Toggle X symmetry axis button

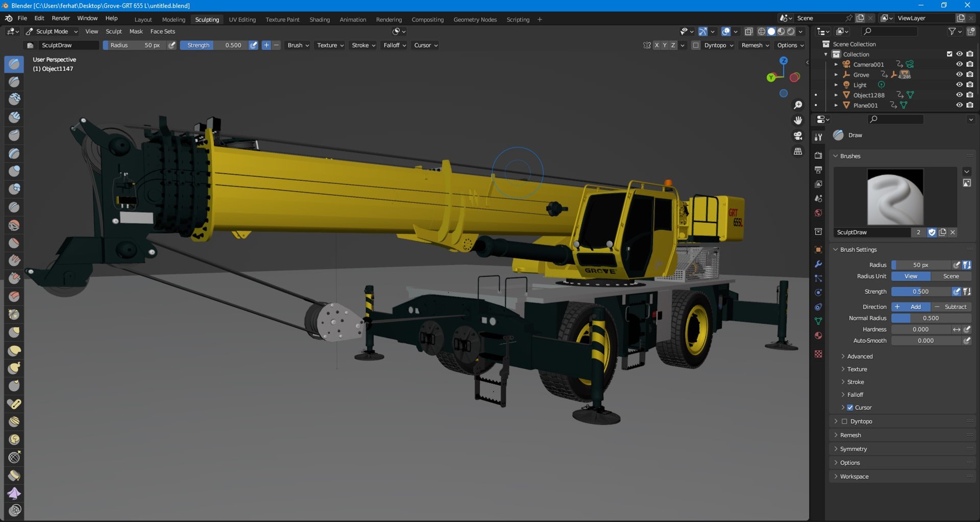point(657,45)
